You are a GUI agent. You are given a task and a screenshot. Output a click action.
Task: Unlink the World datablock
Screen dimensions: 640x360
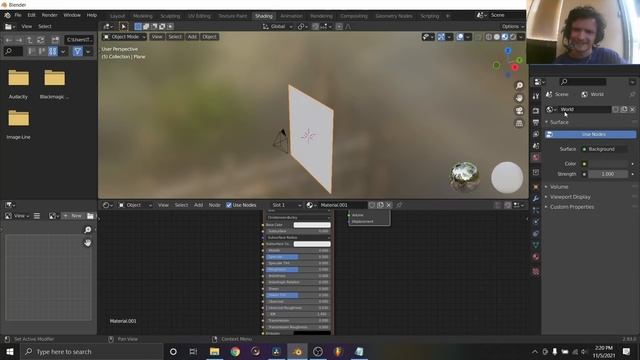tap(632, 109)
